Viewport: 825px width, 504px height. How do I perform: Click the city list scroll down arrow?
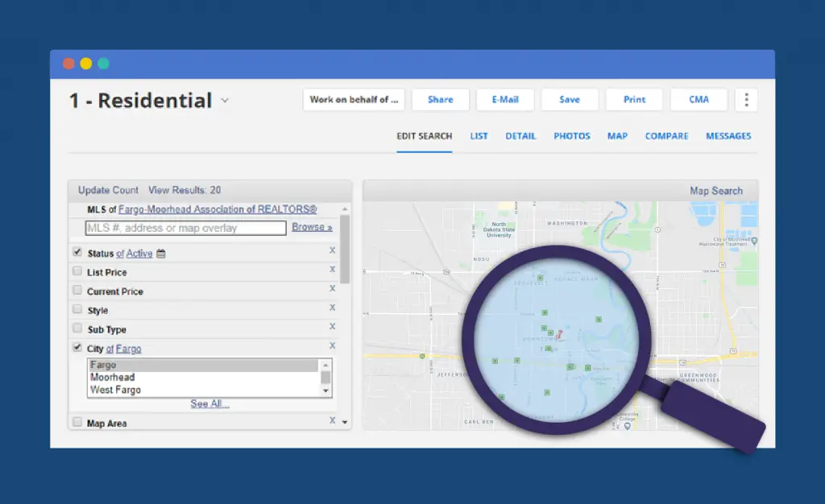[x=326, y=390]
